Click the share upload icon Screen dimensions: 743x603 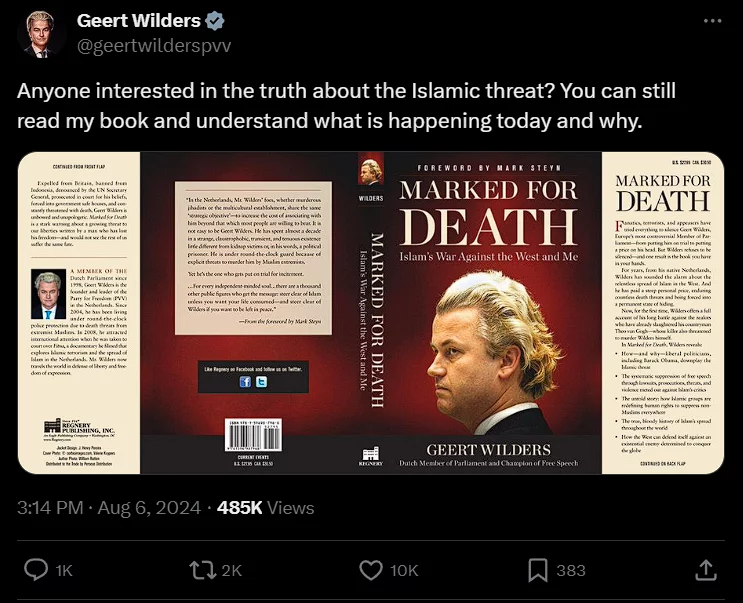point(706,570)
